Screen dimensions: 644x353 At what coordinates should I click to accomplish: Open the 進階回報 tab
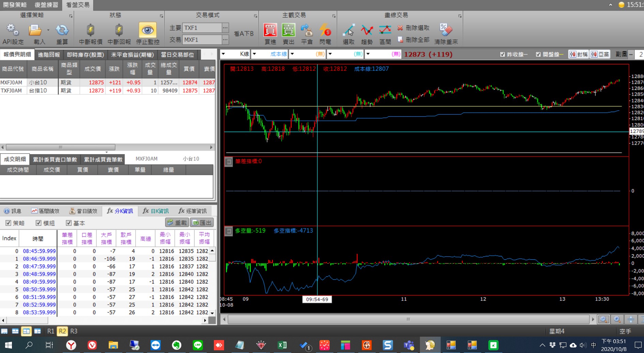point(49,54)
